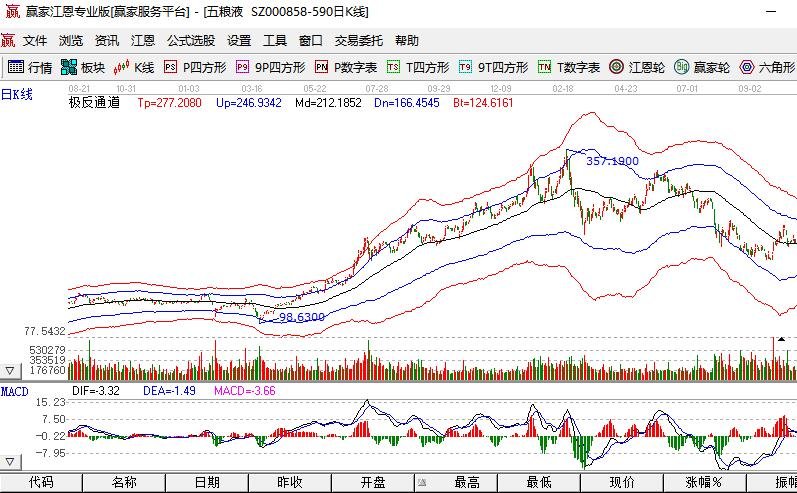Open the 窗口 menu
The width and height of the screenshot is (797, 493).
tap(311, 41)
